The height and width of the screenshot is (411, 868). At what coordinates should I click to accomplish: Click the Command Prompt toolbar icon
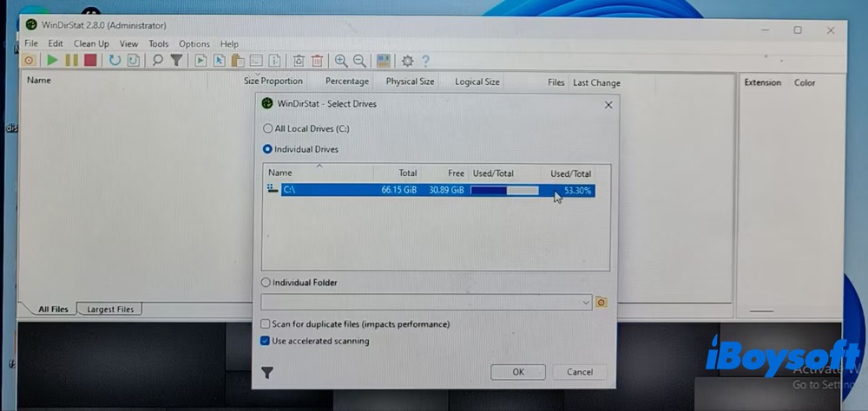(x=256, y=61)
